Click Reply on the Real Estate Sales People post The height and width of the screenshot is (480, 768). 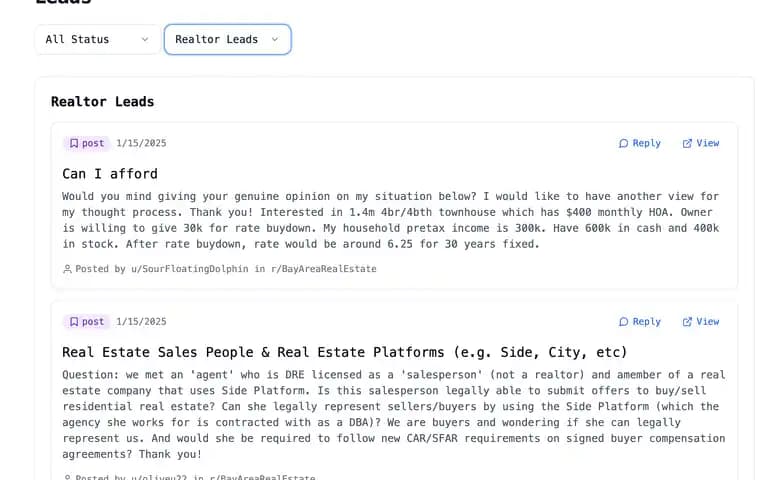[640, 321]
